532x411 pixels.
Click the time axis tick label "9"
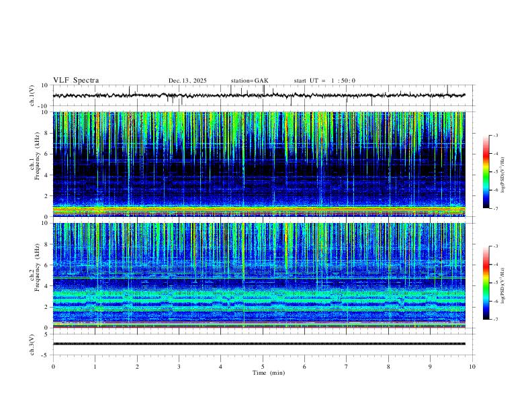pyautogui.click(x=430, y=367)
